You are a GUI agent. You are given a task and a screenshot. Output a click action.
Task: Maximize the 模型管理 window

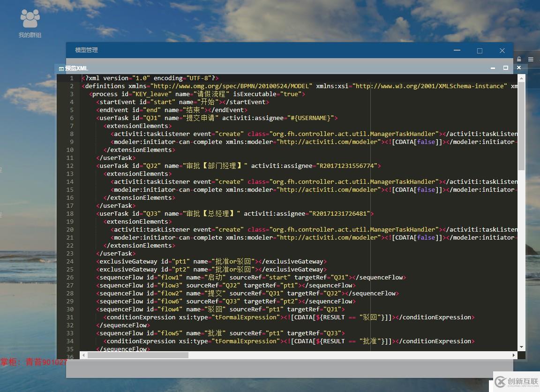click(x=480, y=51)
